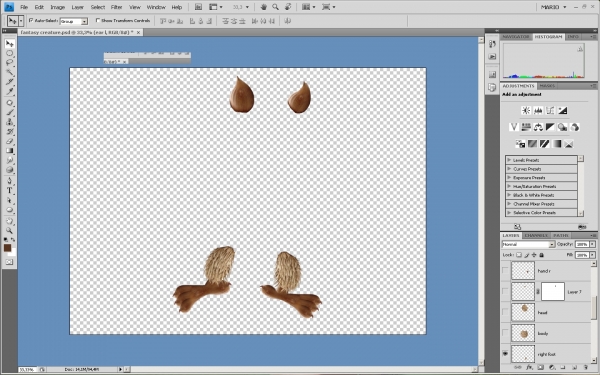Viewport: 600px width, 375px height.
Task: Show the body layer
Action: coord(505,333)
